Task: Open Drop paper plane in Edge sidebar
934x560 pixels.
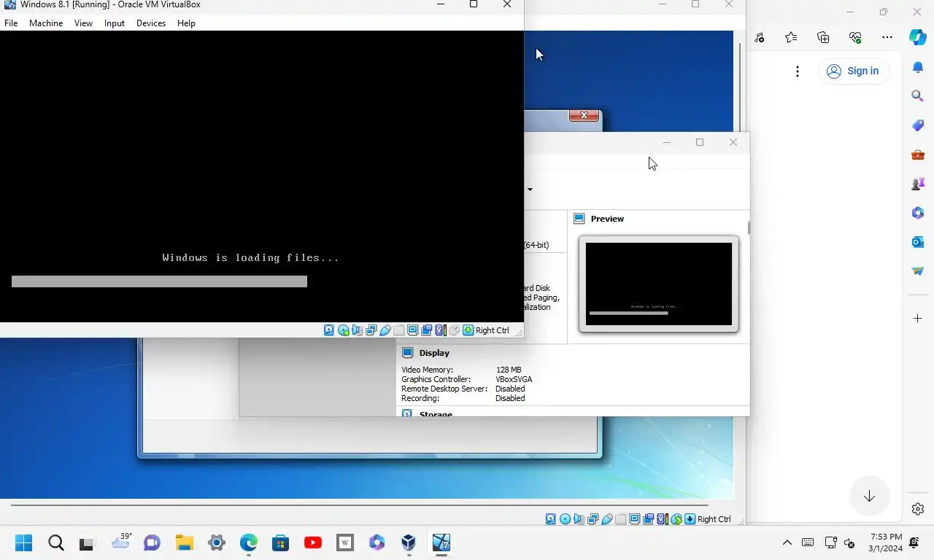Action: coord(918,271)
